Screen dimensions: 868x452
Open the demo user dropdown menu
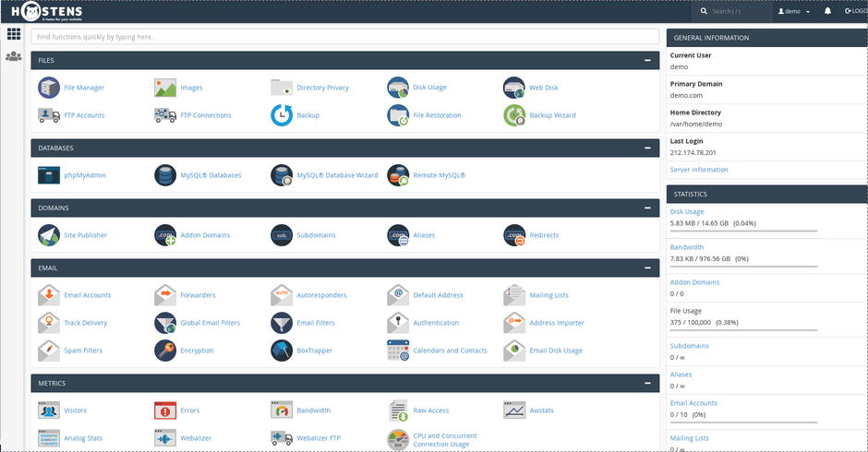[794, 11]
